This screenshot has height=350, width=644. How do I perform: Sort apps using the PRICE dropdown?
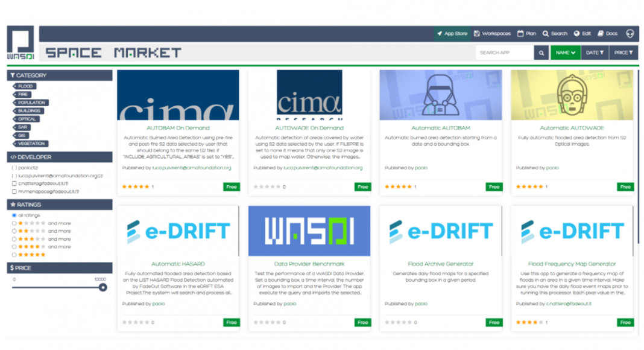tap(623, 52)
